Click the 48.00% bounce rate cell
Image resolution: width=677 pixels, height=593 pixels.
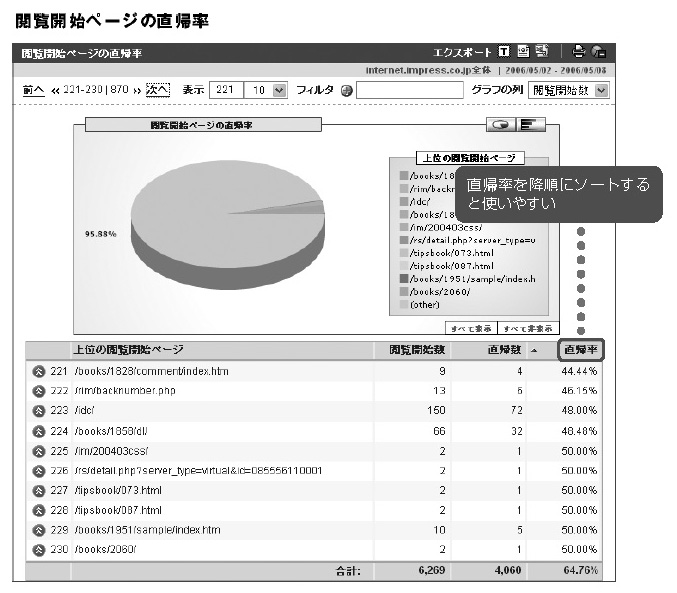579,411
